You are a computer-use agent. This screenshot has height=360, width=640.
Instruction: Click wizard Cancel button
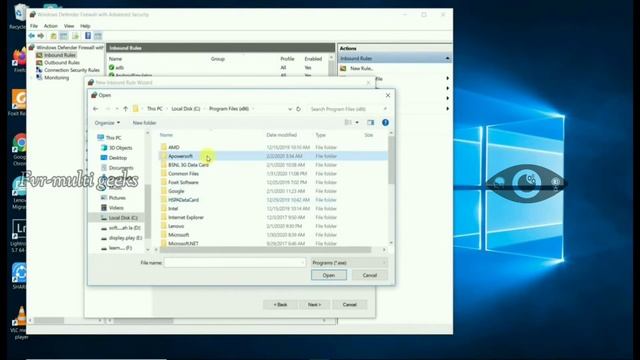(349, 304)
